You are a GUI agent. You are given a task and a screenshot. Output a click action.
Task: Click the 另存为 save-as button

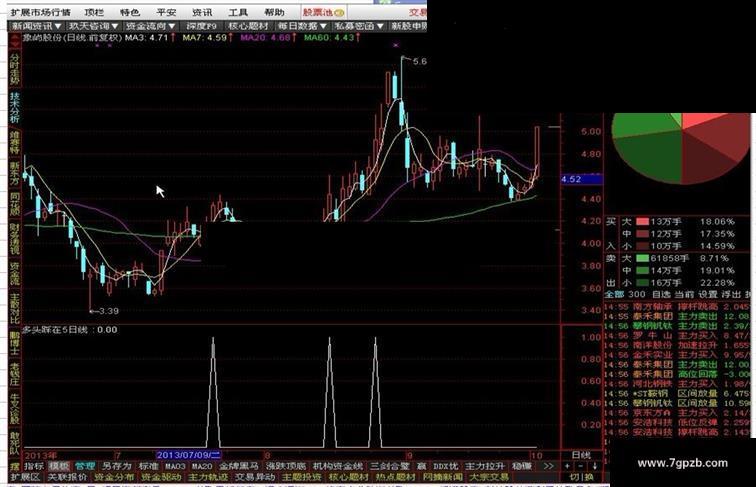[116, 466]
